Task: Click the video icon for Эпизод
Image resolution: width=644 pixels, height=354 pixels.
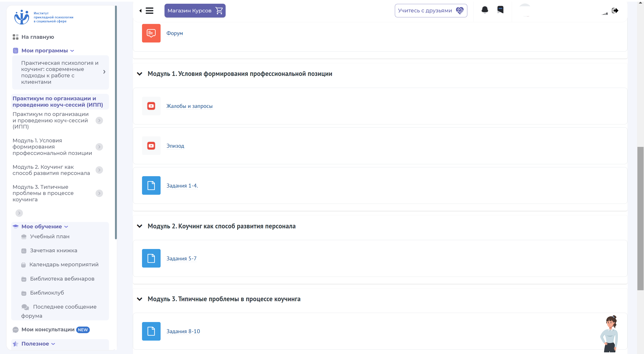Action: pos(151,146)
